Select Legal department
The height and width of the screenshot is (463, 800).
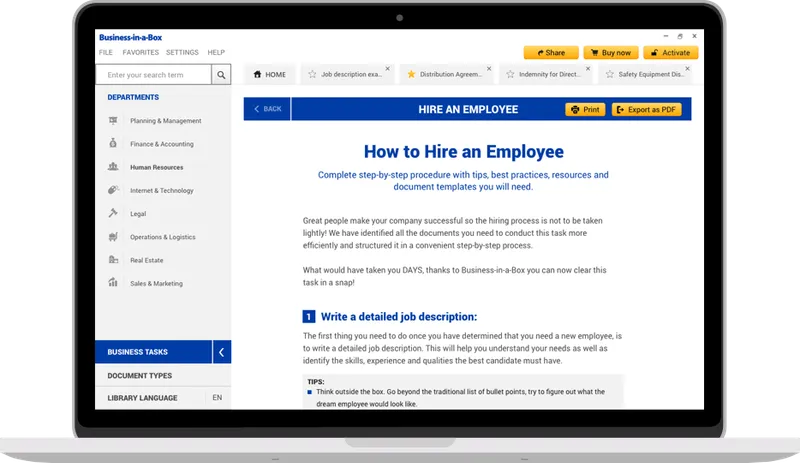pos(138,214)
